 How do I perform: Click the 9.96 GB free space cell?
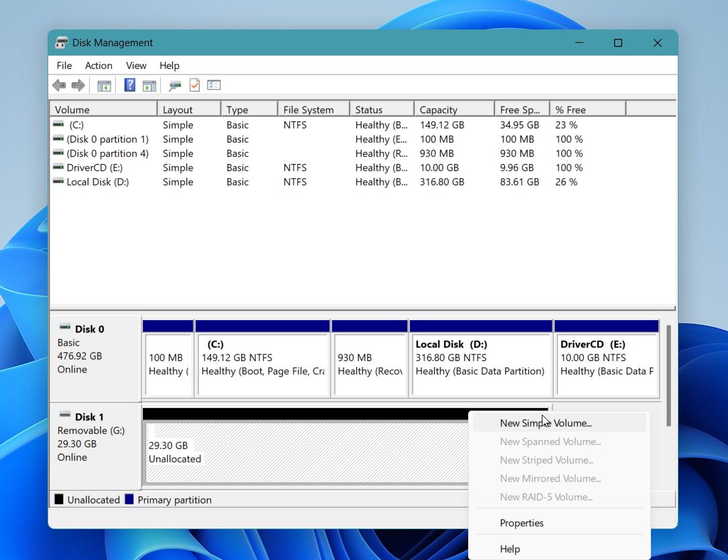click(517, 167)
